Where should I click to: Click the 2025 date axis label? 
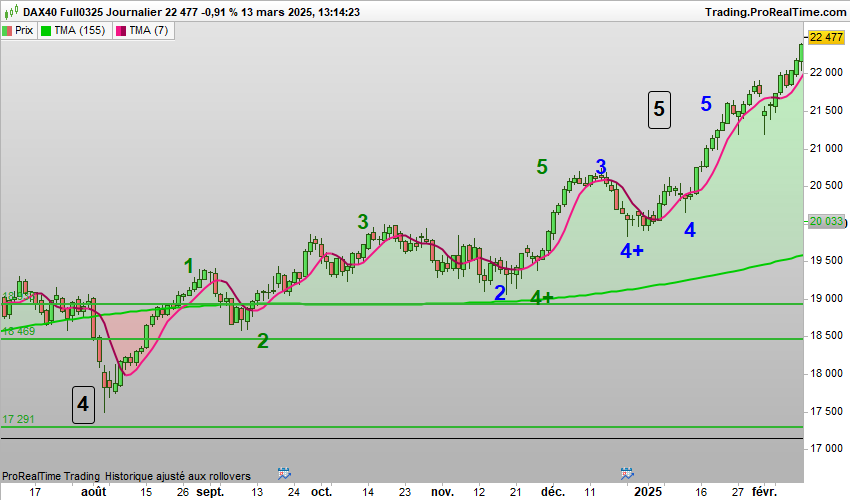(648, 492)
